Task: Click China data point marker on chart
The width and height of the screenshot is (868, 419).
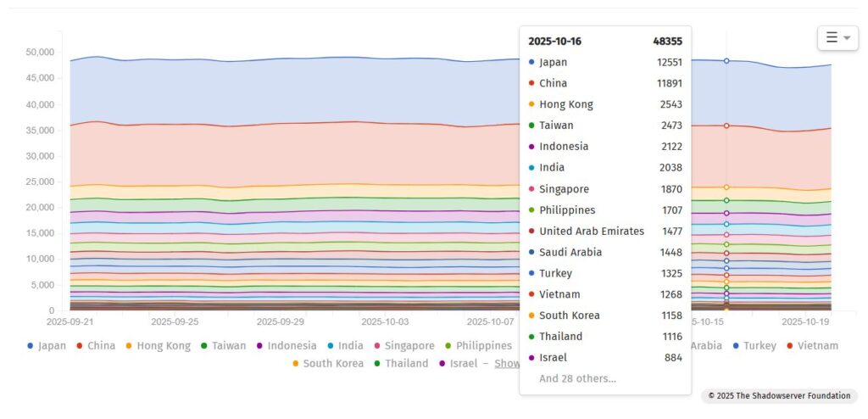Action: pos(726,126)
